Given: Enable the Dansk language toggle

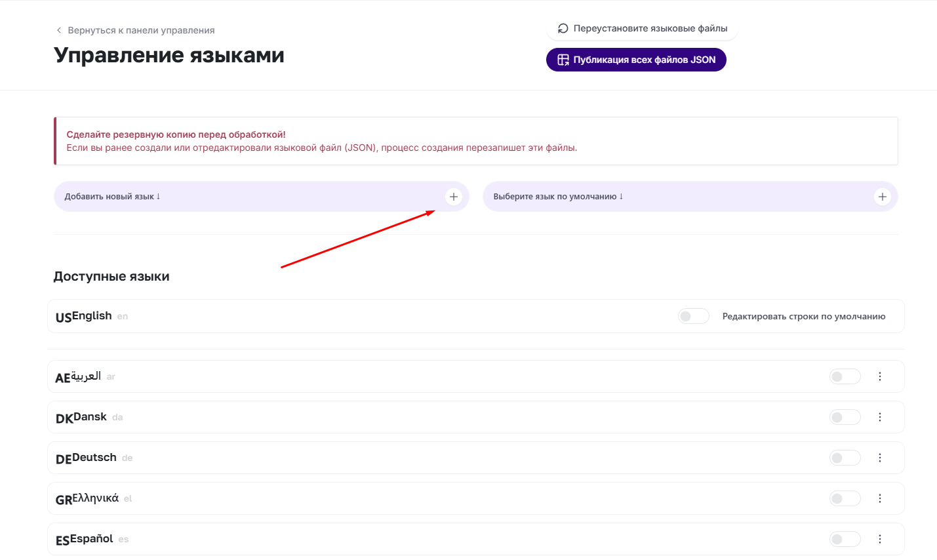Looking at the screenshot, I should 845,417.
